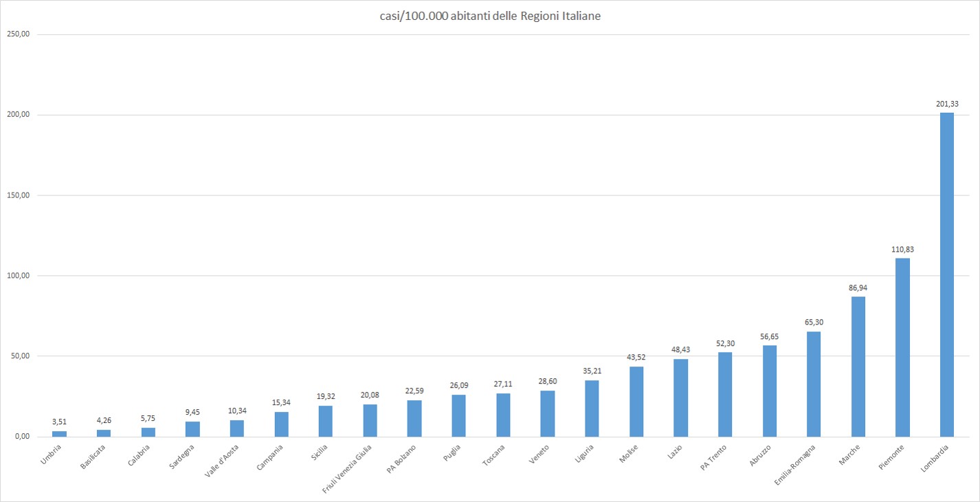Click the 201,33 data label

(x=947, y=104)
